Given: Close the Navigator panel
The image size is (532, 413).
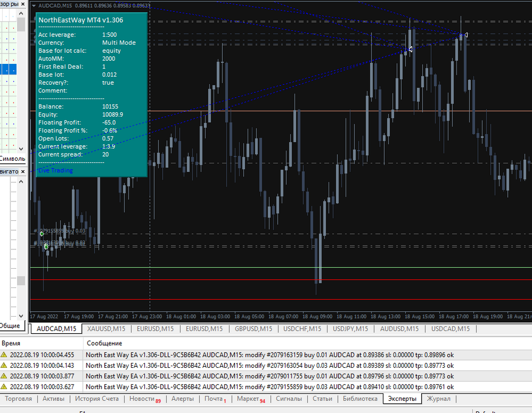Looking at the screenshot, I should [x=23, y=171].
